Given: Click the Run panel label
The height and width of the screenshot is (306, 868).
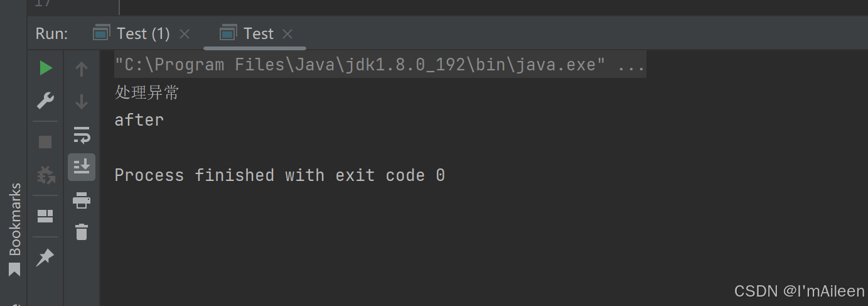Looking at the screenshot, I should pyautogui.click(x=51, y=34).
